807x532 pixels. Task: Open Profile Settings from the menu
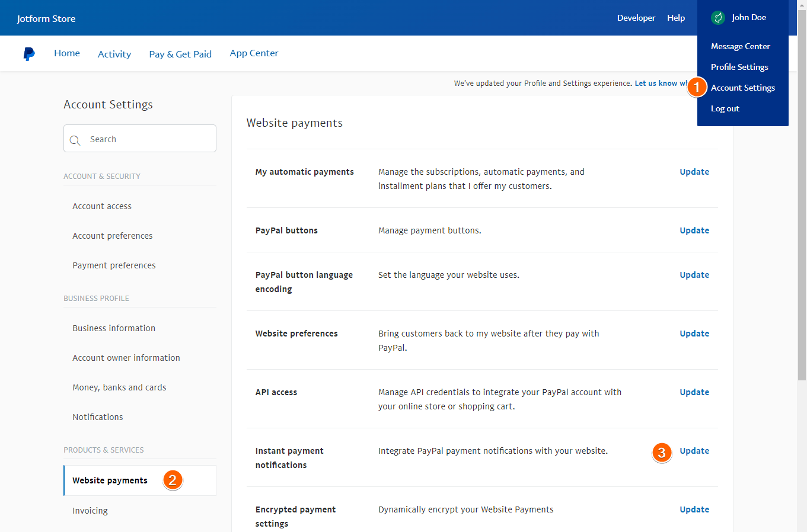point(739,66)
